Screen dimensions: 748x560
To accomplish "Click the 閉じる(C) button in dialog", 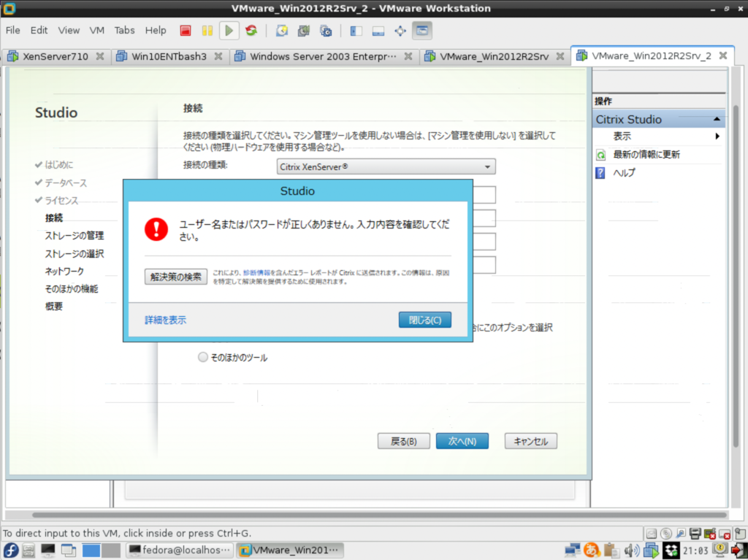I will (x=424, y=320).
